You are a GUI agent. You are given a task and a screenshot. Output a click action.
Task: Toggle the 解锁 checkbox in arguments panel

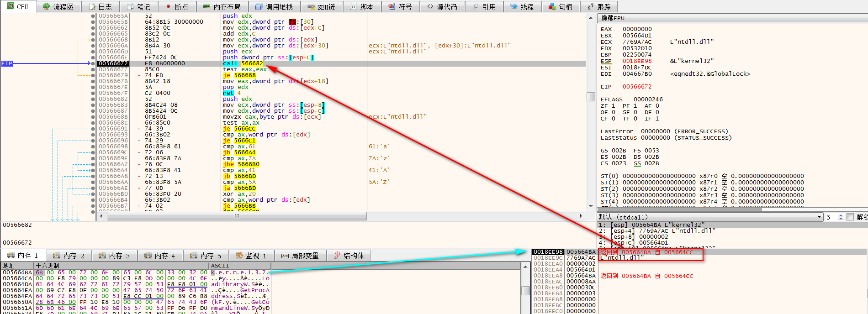click(x=850, y=217)
